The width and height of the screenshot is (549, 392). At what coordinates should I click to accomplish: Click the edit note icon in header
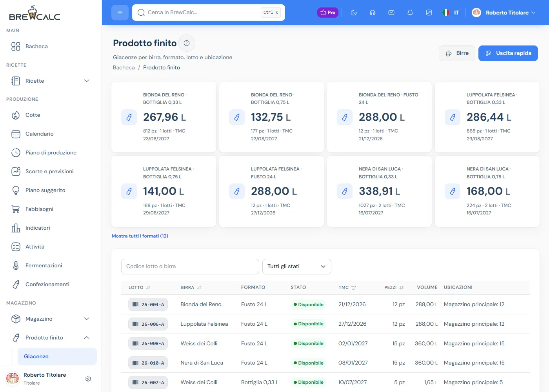tap(429, 13)
